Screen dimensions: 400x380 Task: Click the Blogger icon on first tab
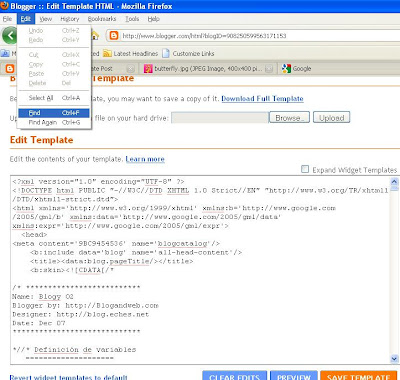10,69
